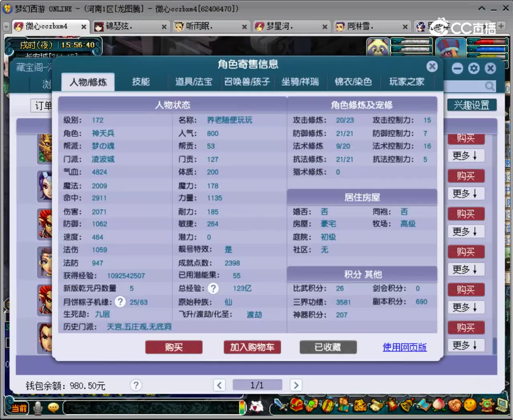Screen dimensions: 513x420
Task: Click the colored gradient bar beside chat input
Action: coord(242,408)
